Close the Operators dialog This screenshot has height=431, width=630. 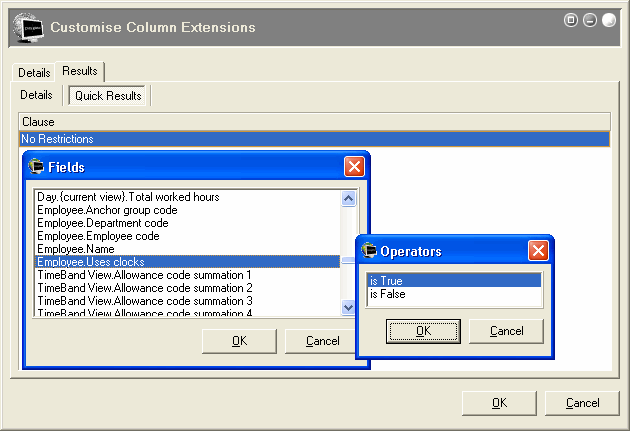point(538,251)
